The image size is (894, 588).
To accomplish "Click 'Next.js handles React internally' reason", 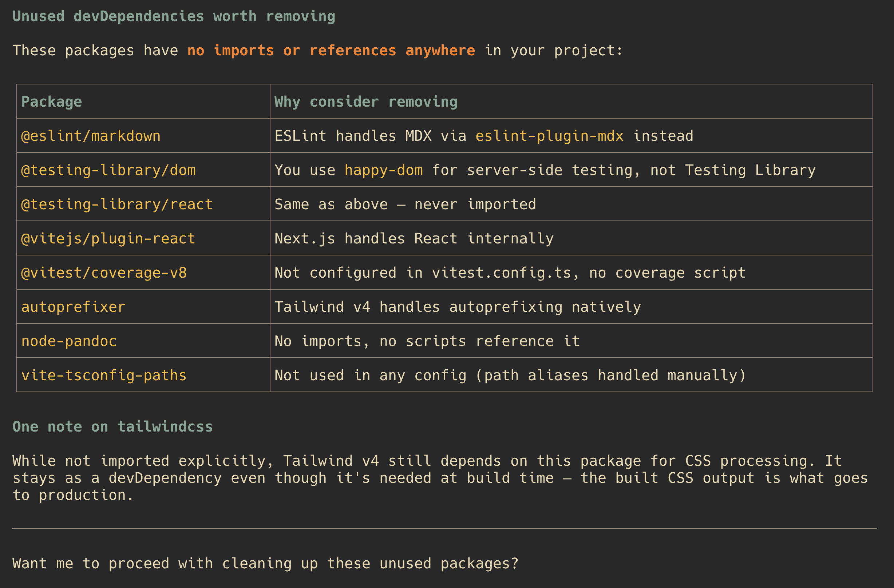I will click(x=414, y=238).
